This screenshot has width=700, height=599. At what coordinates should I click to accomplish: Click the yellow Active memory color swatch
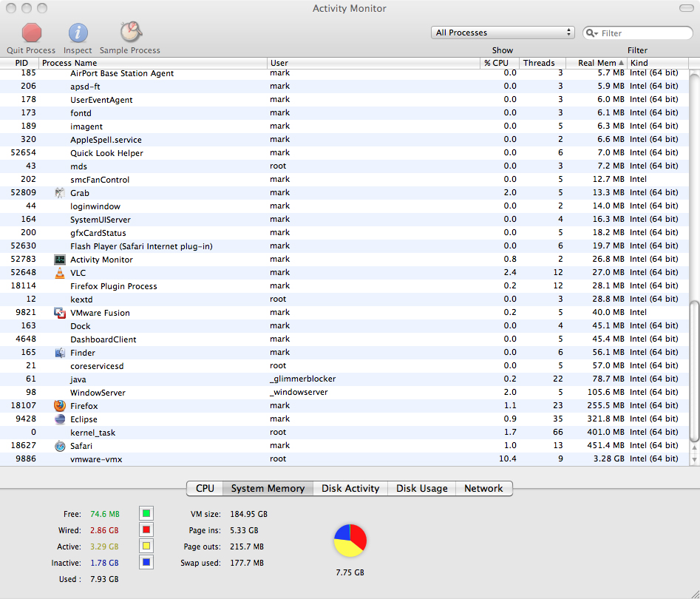146,546
